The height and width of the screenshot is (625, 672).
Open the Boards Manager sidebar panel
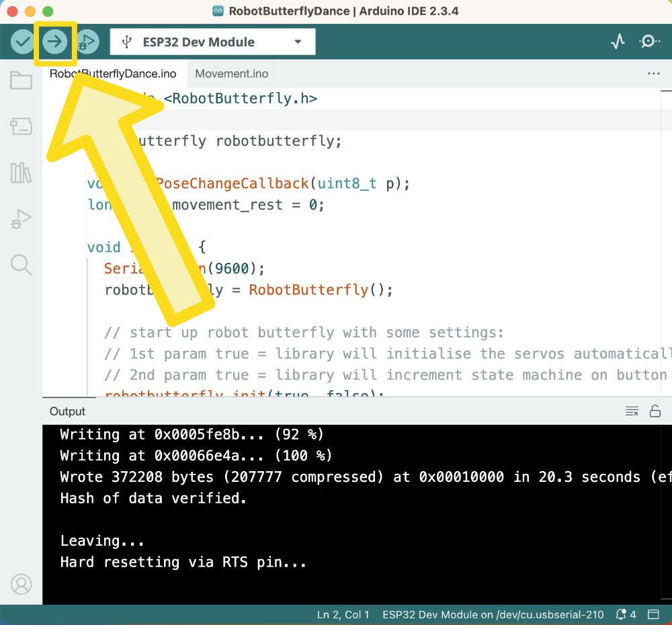(x=21, y=126)
